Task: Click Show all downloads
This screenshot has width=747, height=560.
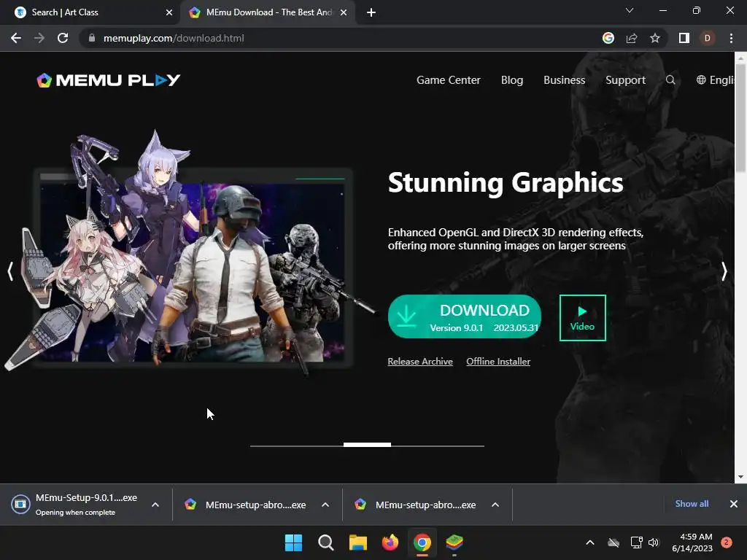Action: [x=692, y=504]
